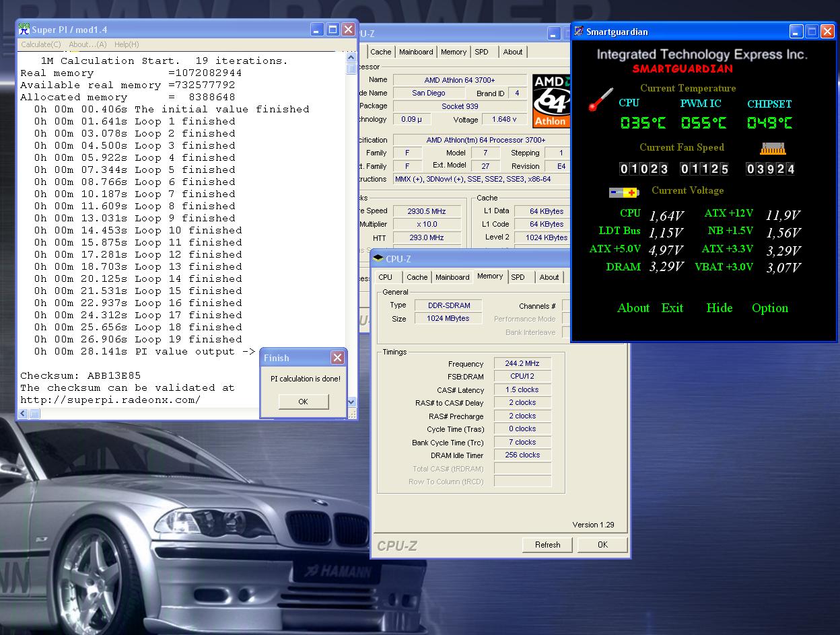Image resolution: width=840 pixels, height=635 pixels.
Task: Click OK in the Finish dialog
Action: pyautogui.click(x=303, y=402)
